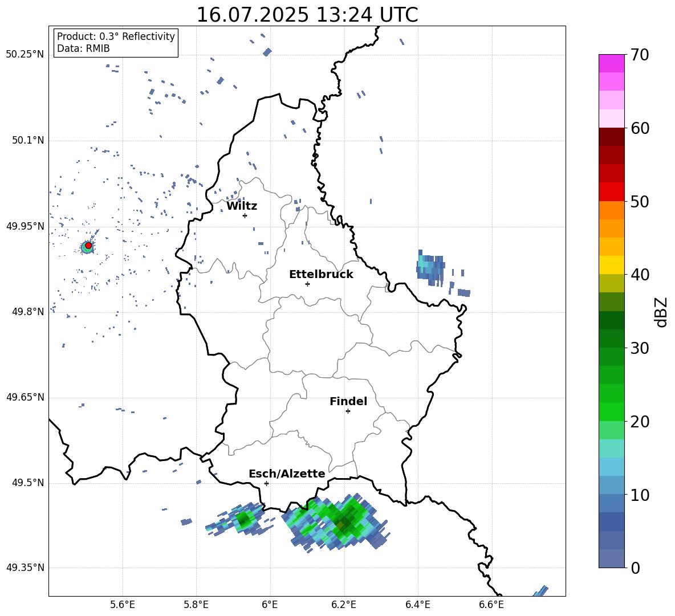Image resolution: width=675 pixels, height=616 pixels.
Task: Click the dBZ colorbar axis label
Action: 661,312
